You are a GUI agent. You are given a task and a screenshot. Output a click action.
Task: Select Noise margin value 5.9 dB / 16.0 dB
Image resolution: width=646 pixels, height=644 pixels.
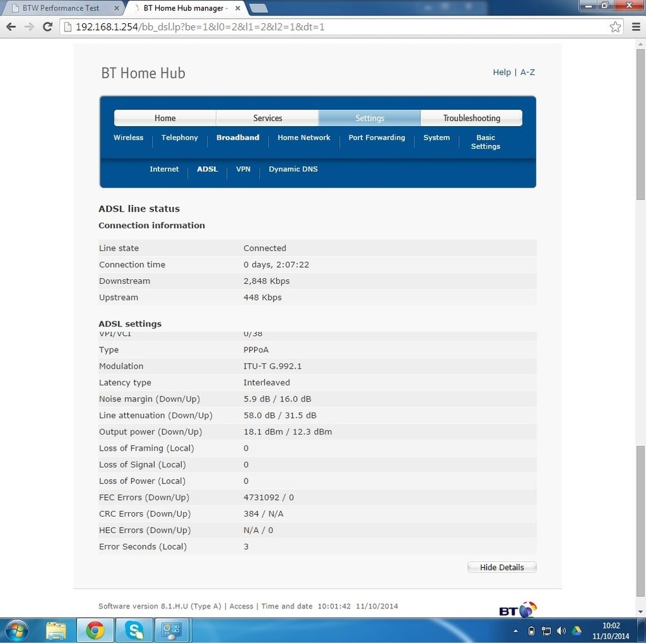(x=277, y=399)
